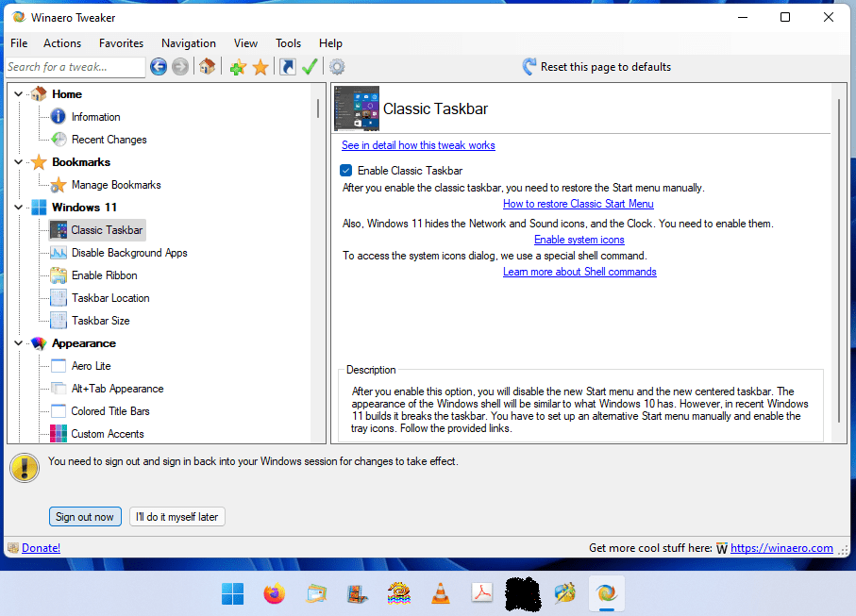Open the Navigation menu
Screen dimensions: 856x616
tap(189, 43)
